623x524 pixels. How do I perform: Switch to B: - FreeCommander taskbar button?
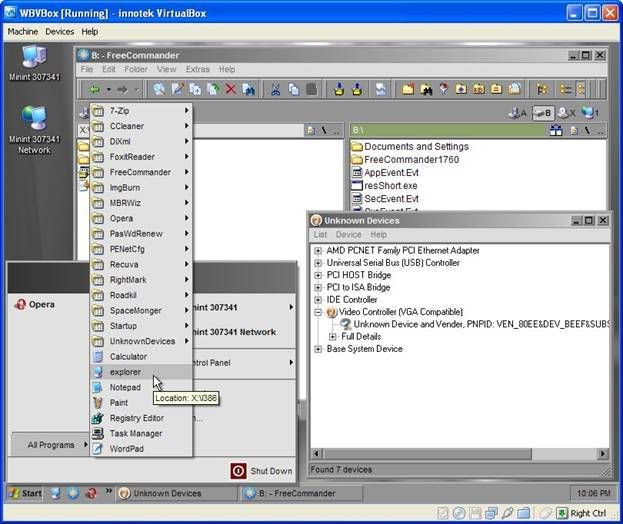click(x=302, y=493)
